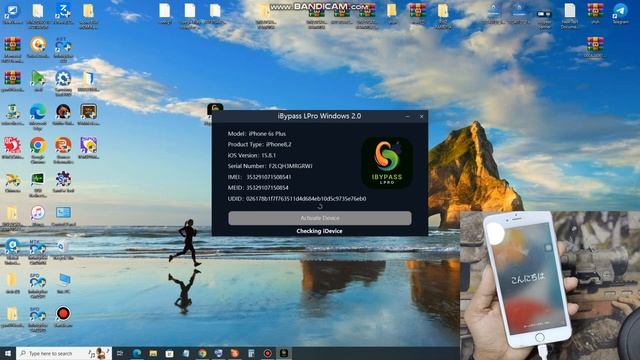Click the Product Type: iPhone8,2 text
The width and height of the screenshot is (640, 360).
click(260, 144)
